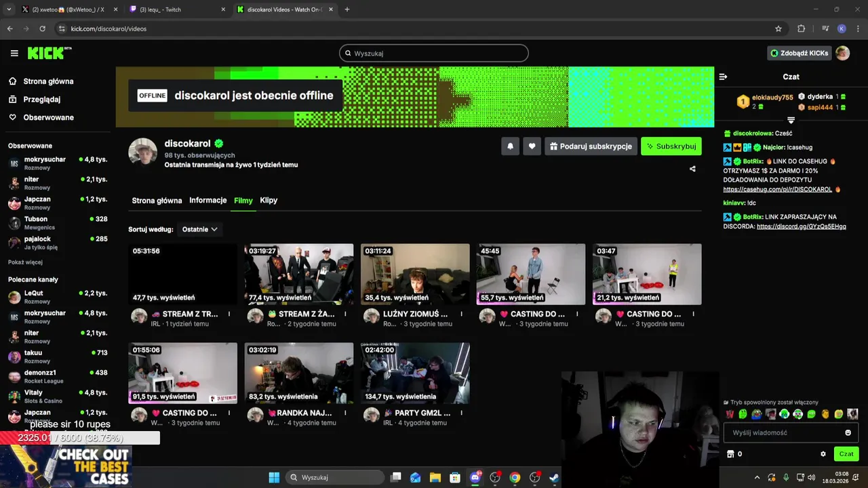Open the casehug.com link in chat
This screenshot has width=868, height=488.
(x=777, y=189)
